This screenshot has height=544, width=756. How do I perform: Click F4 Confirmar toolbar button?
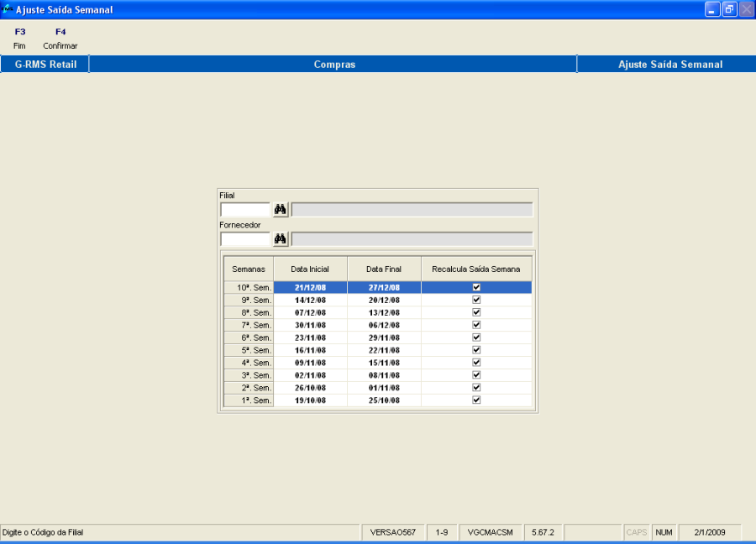(x=60, y=39)
